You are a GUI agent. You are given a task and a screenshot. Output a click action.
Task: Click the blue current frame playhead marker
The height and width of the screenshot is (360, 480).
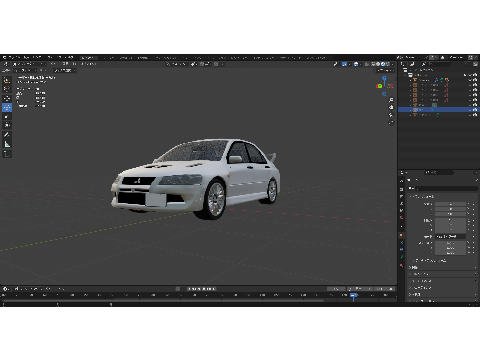click(354, 295)
